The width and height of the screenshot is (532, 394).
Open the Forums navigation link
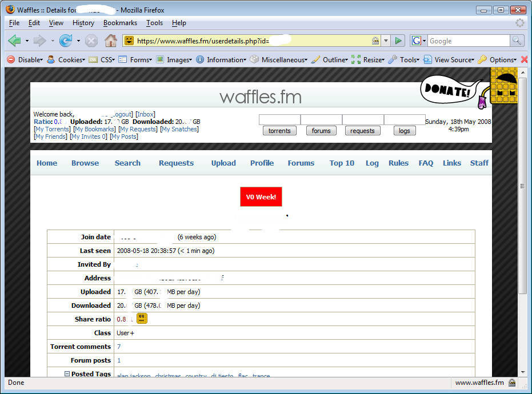point(301,163)
